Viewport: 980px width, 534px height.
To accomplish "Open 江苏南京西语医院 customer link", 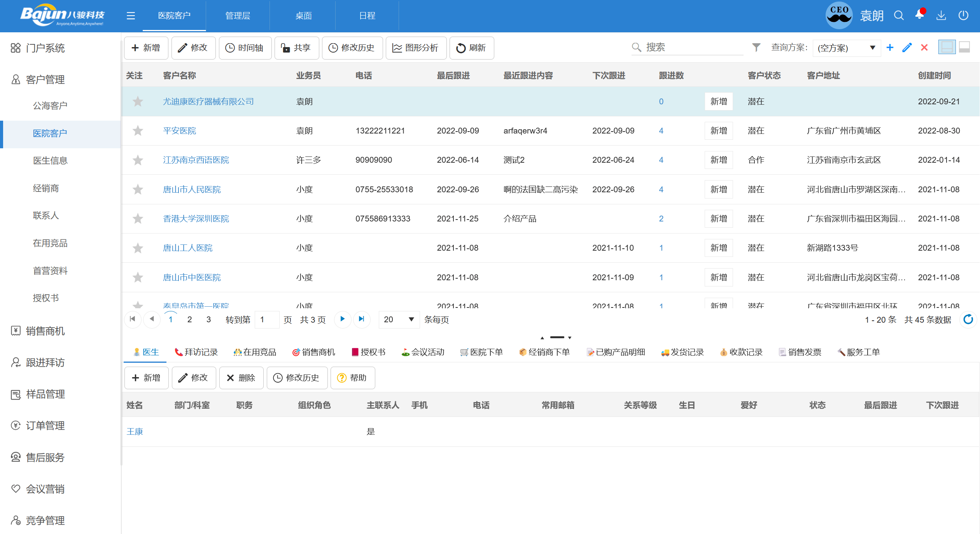I will coord(196,160).
